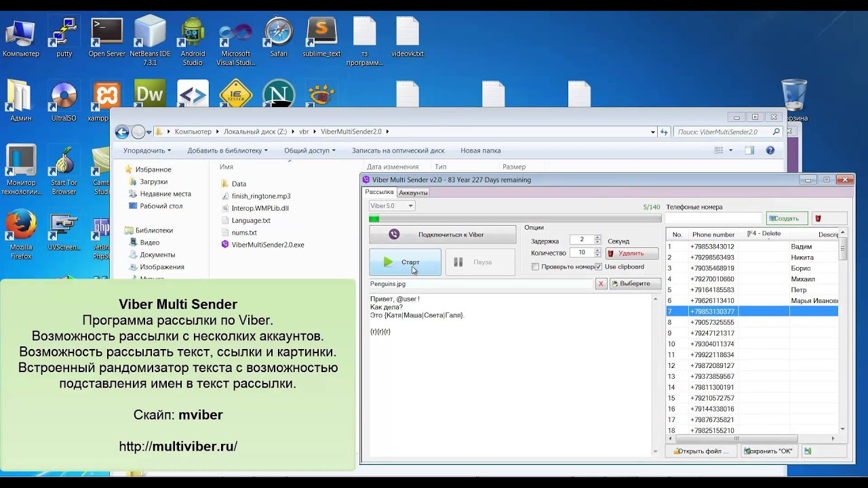Increase Задержка delay with up arrow
Image resolution: width=868 pixels, height=488 pixels.
coord(597,237)
